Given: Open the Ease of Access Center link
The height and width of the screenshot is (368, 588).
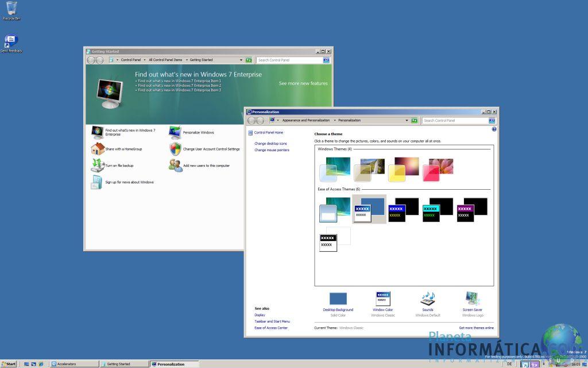Looking at the screenshot, I should click(x=271, y=328).
